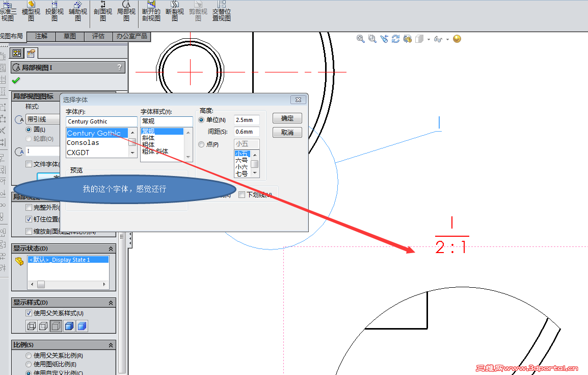Open the Hide/Show Items dropdown arrow
The width and height of the screenshot is (588, 375).
click(447, 39)
